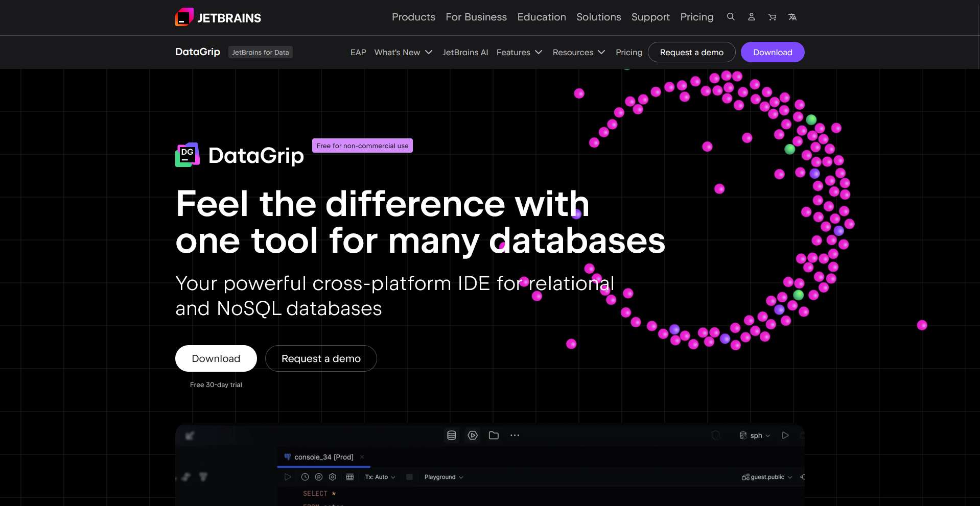Go to the EAP link
This screenshot has height=506, width=980.
coord(358,52)
